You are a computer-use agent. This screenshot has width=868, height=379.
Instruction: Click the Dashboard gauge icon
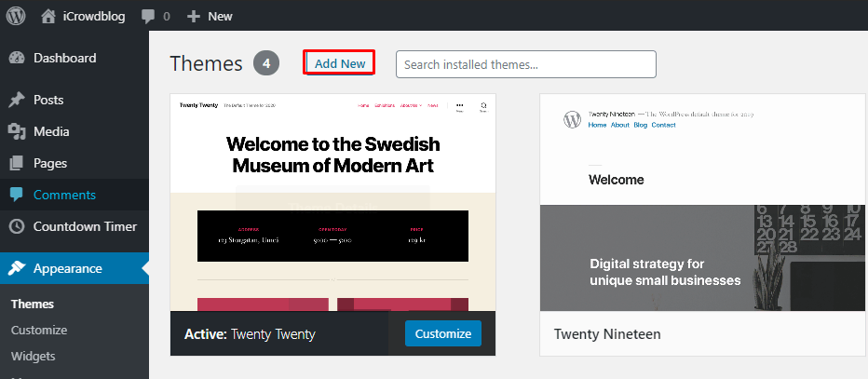17,58
